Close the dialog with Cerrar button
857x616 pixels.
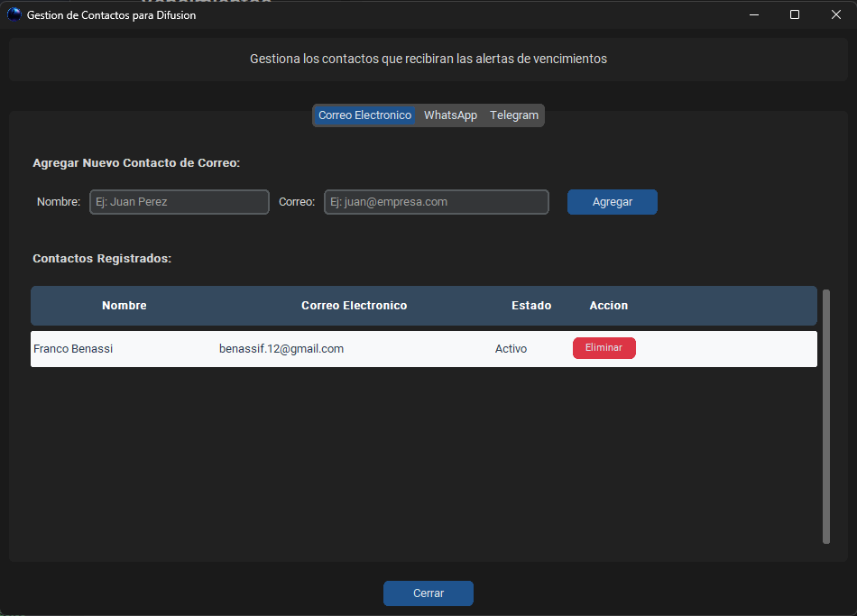428,593
